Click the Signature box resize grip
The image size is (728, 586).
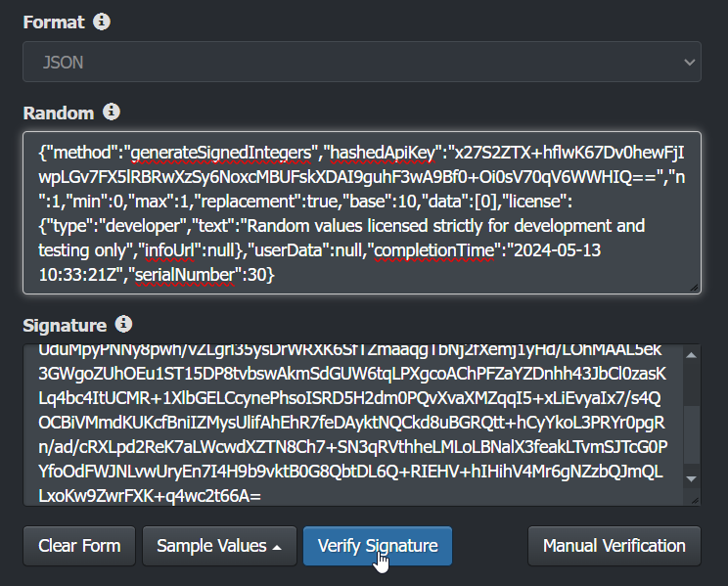694,502
